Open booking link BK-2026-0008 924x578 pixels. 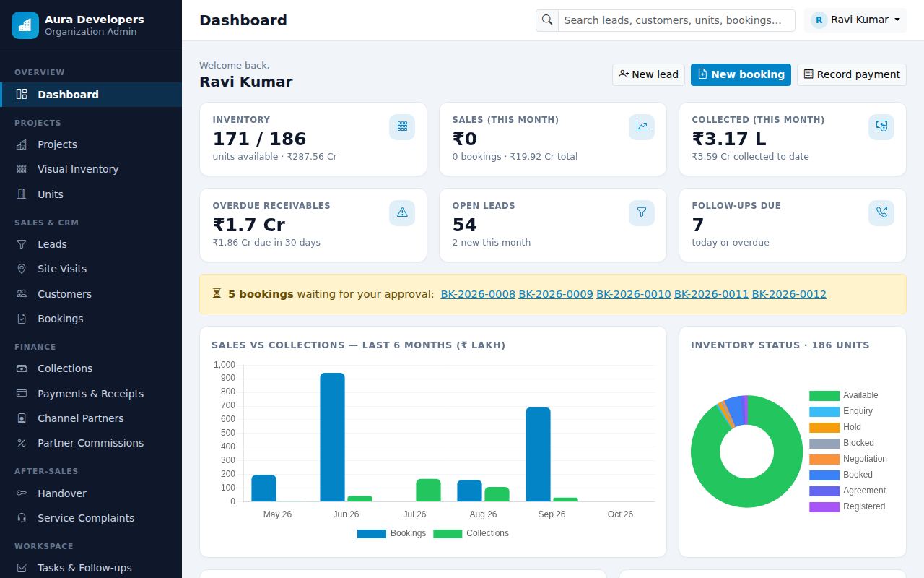pos(478,294)
